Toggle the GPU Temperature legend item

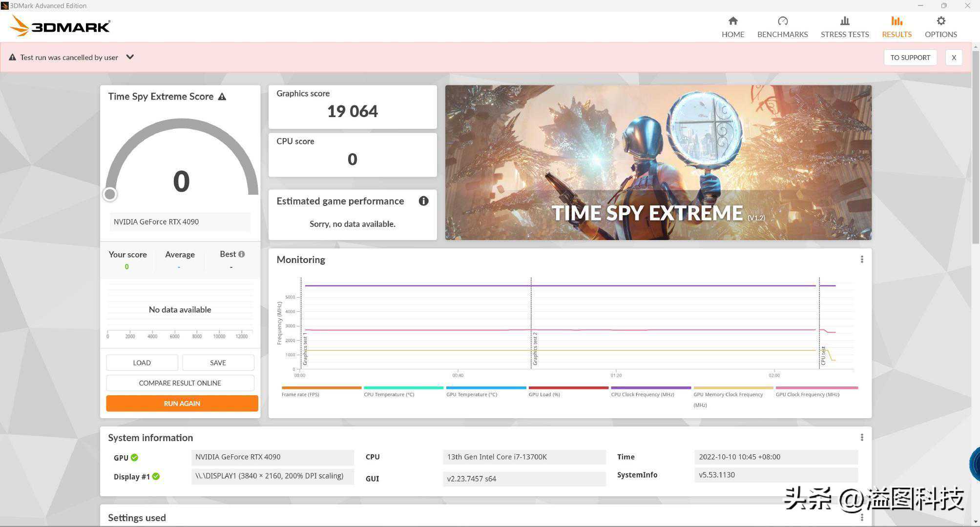[471, 394]
